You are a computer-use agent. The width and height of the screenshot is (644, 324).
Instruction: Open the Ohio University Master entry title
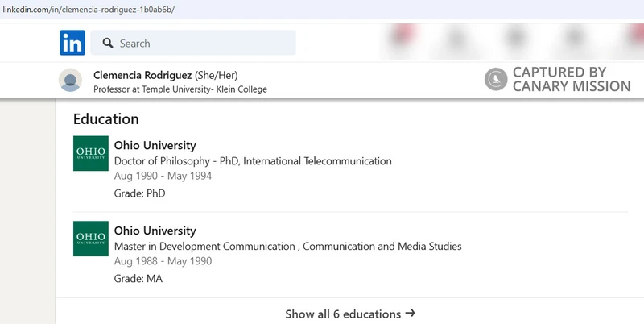pos(155,231)
